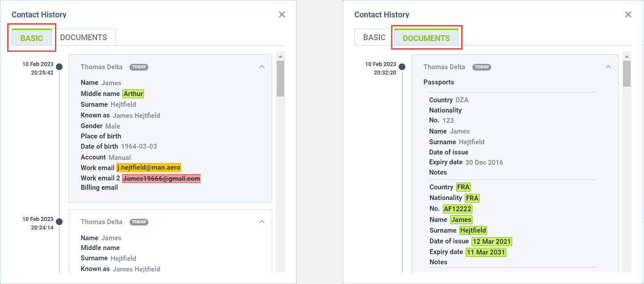Screen dimensions: 644x284
Task: Click TODAY badge in 20:25:42 entry
Action: coord(139,67)
